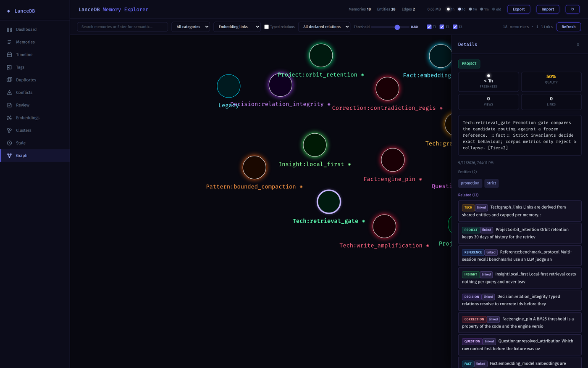The width and height of the screenshot is (588, 368).
Task: Open the Dashboard icon in the sidebar
Action: pos(9,29)
